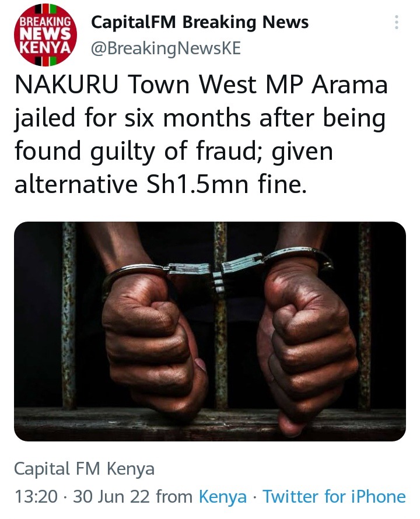Visit the @BreakingNewsKE handle
This screenshot has height=519, width=420.
tap(166, 48)
